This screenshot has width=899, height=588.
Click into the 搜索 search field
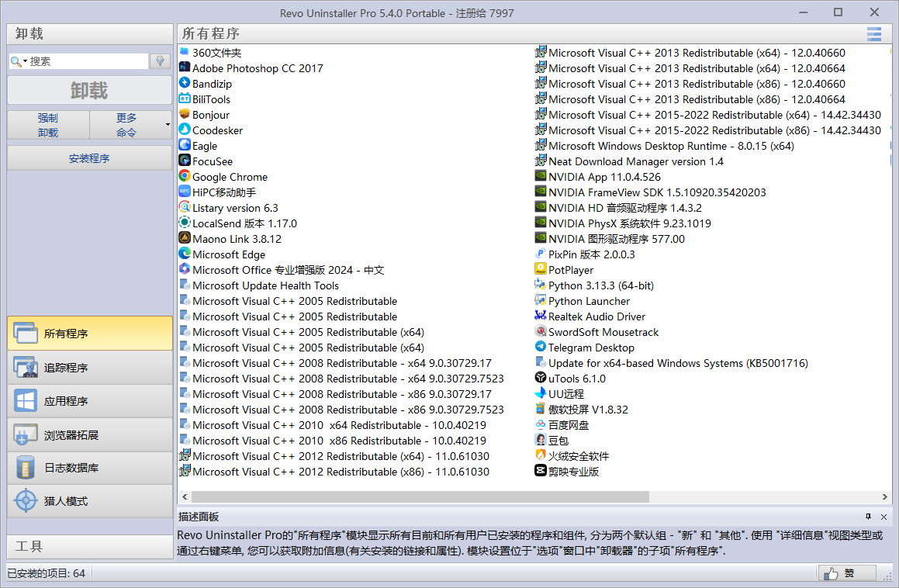click(x=87, y=61)
